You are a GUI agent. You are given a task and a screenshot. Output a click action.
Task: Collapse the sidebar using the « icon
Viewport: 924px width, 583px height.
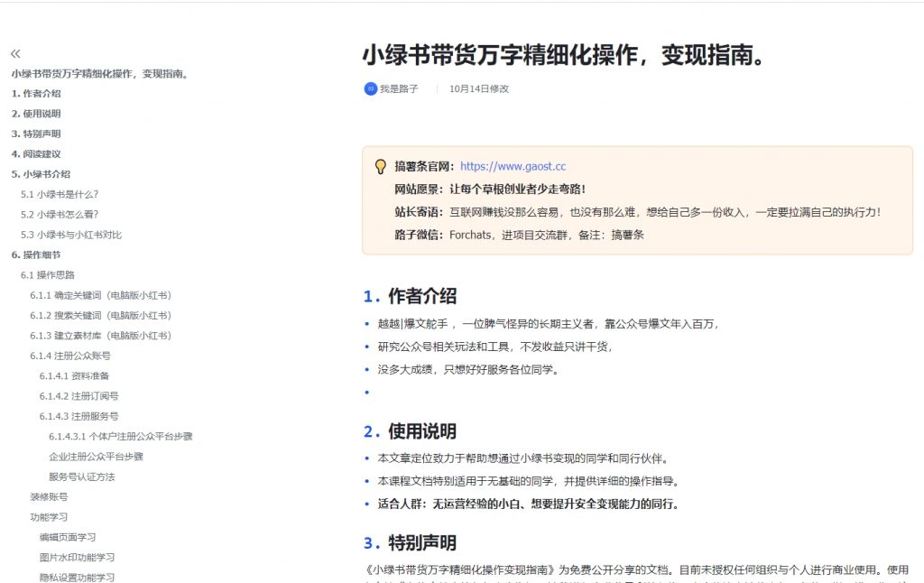(17, 53)
